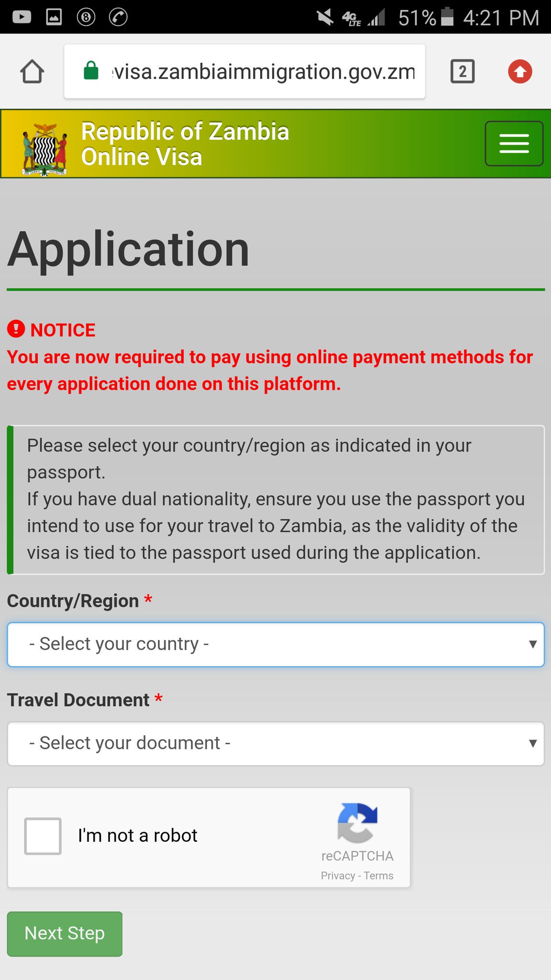Open the Select your country dropdown

click(x=275, y=644)
